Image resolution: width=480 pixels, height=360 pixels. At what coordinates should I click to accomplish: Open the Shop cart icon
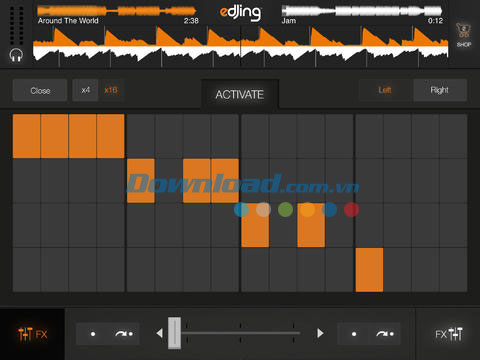tap(464, 35)
